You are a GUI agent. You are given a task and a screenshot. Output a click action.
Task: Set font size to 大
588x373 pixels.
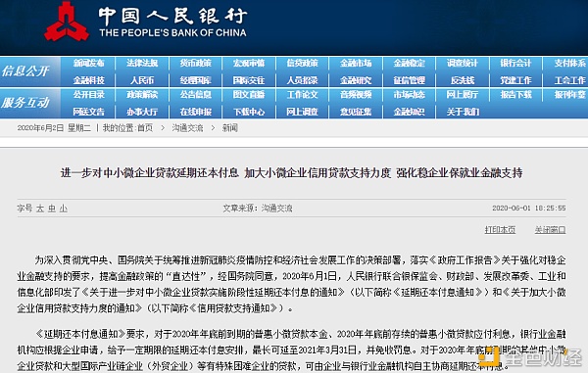(40, 209)
